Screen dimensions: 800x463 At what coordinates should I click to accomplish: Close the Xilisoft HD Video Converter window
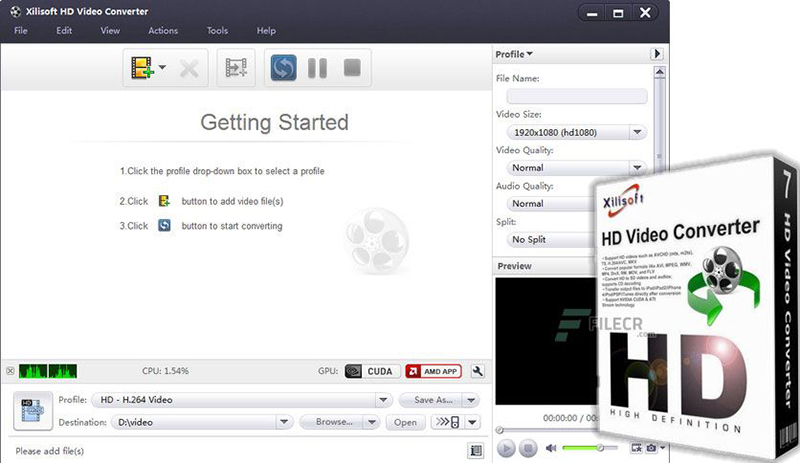coord(645,13)
